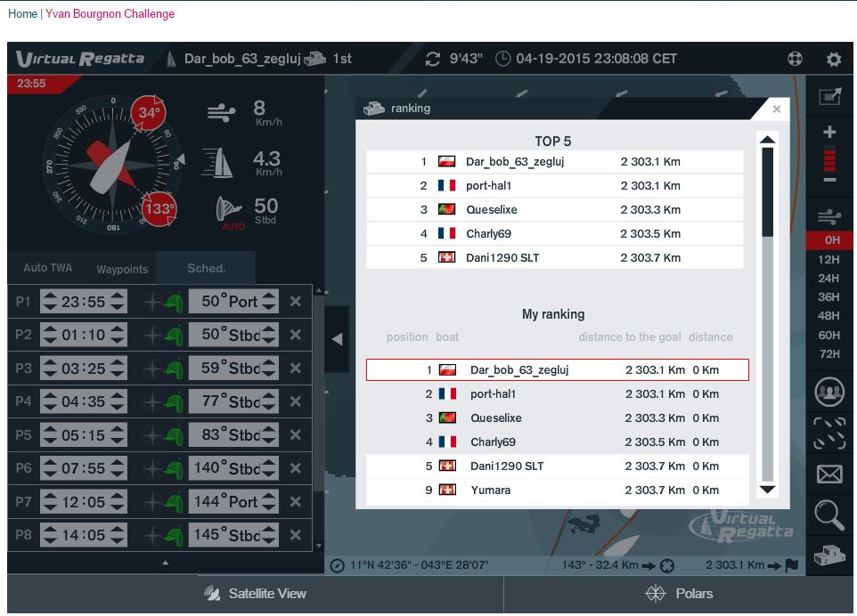Decrease the P2 50° Stbd angle
857x616 pixels.
(x=268, y=340)
